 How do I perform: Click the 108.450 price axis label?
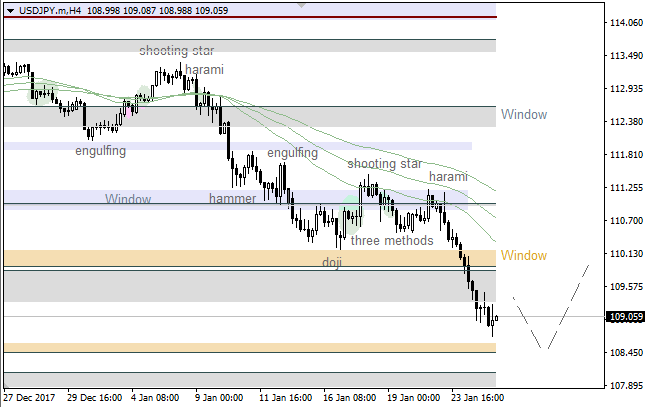coord(626,353)
